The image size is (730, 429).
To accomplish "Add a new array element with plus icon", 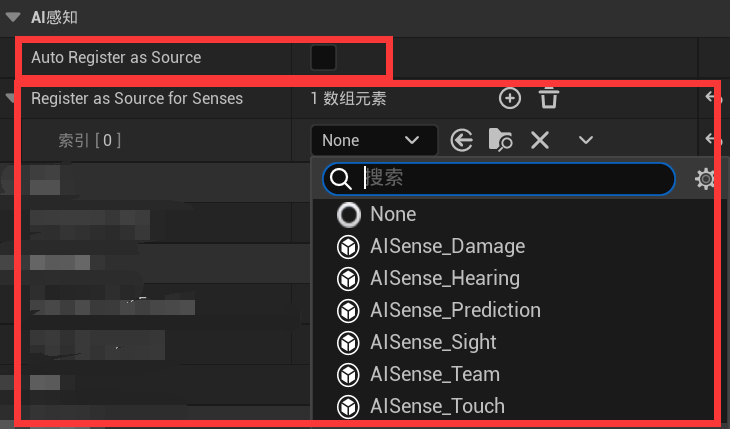I will [510, 98].
